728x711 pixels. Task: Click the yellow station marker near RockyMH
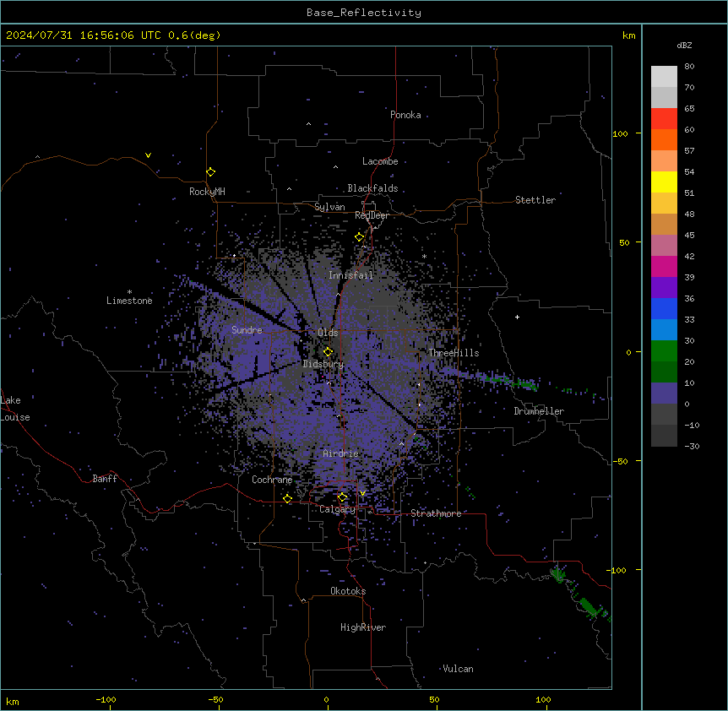pyautogui.click(x=210, y=171)
